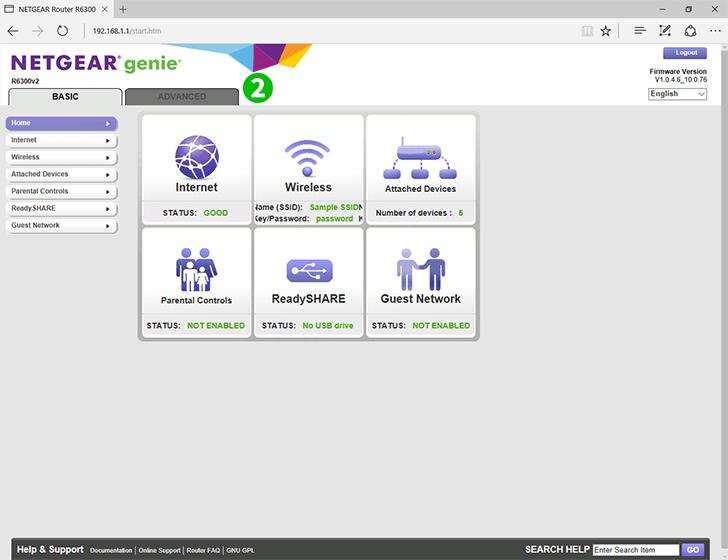This screenshot has width=728, height=560.
Task: Select Guest Network in sidebar menu
Action: click(x=61, y=225)
